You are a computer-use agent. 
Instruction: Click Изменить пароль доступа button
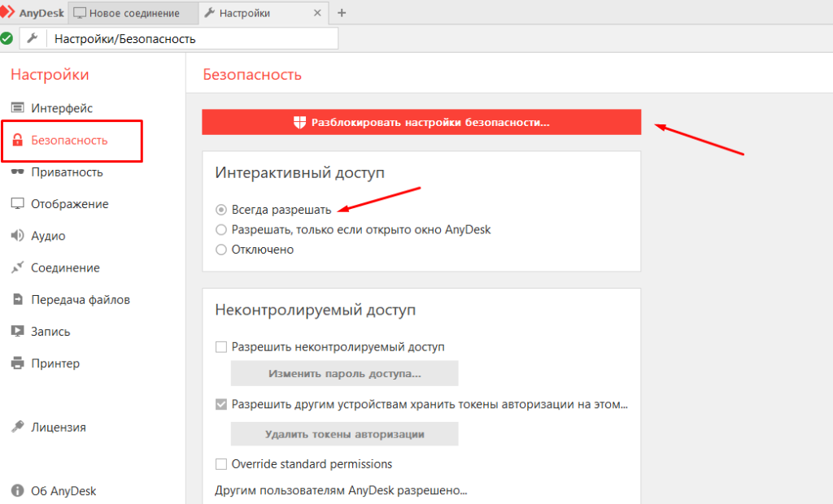(344, 373)
